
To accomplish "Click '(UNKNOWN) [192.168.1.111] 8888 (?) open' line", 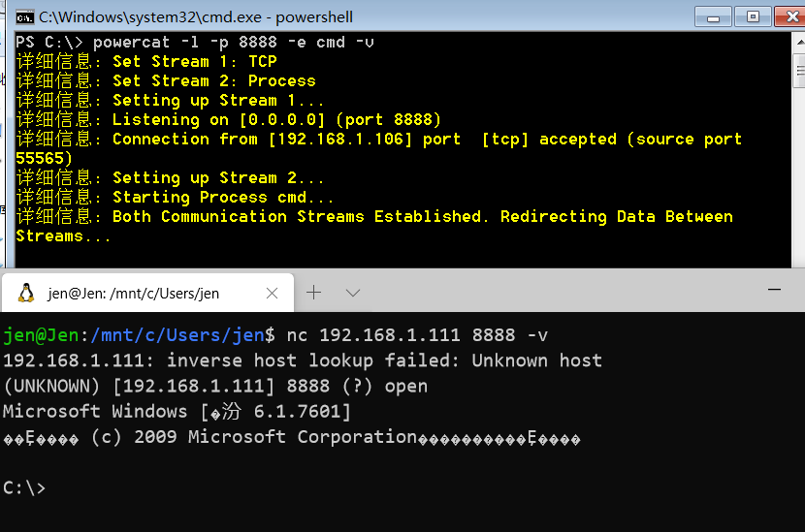I will (x=215, y=386).
